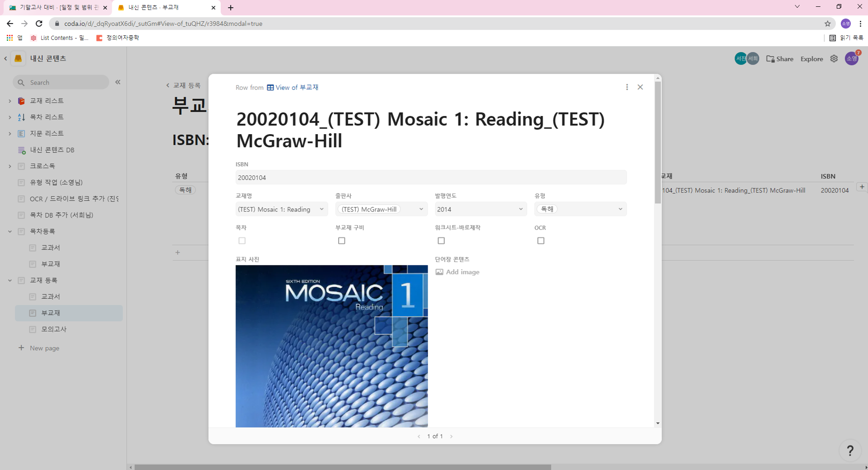Click Add image under 단어장 콘텐츠

458,272
